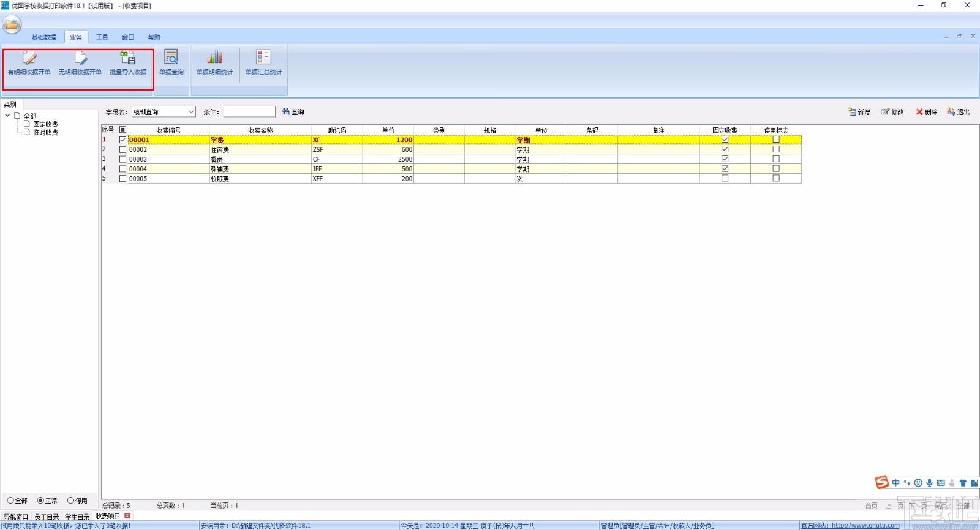The width and height of the screenshot is (980, 530).
Task: Click the 教辅费 fee name cell
Action: pos(260,169)
